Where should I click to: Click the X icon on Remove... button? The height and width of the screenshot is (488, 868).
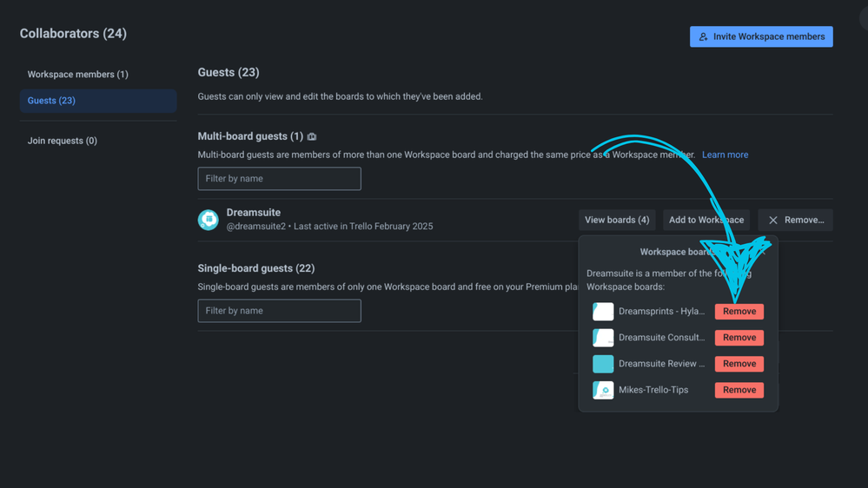(x=773, y=221)
